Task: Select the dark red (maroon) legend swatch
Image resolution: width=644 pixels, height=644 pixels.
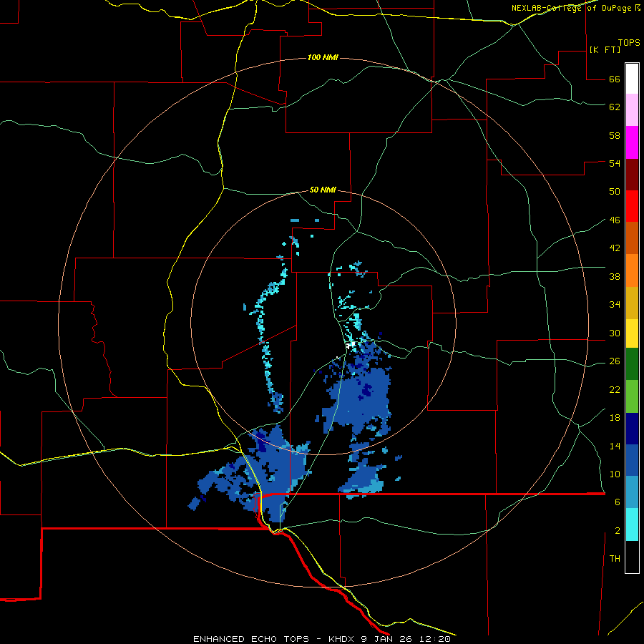Action: tap(632, 175)
